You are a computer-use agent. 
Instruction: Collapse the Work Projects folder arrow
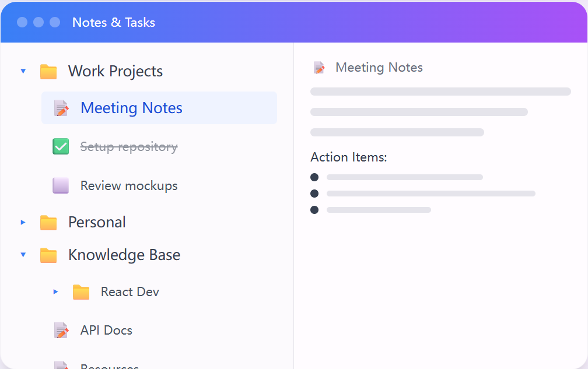[x=23, y=72]
